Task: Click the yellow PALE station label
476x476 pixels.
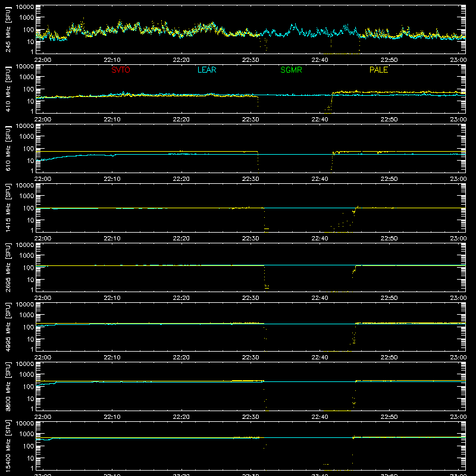Action: pos(378,70)
